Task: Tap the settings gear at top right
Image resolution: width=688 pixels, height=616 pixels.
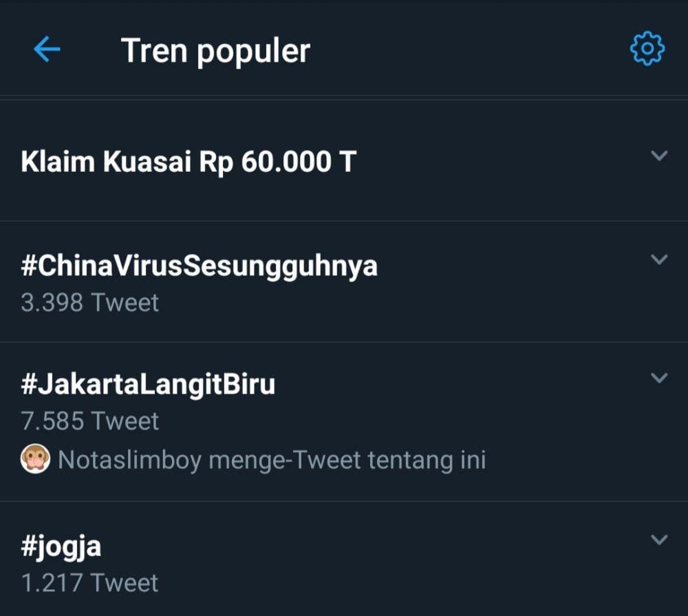Action: [x=647, y=49]
